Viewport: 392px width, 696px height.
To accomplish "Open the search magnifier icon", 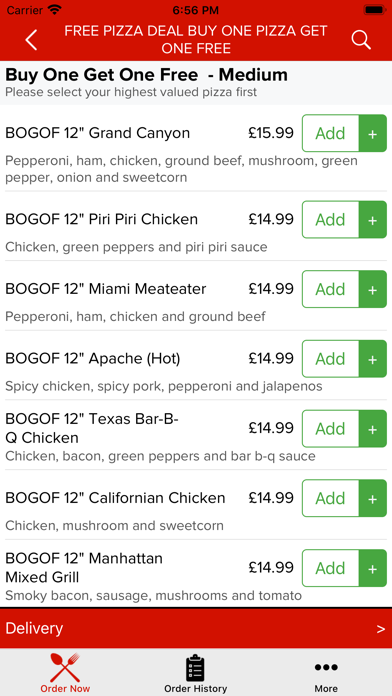I will (361, 40).
